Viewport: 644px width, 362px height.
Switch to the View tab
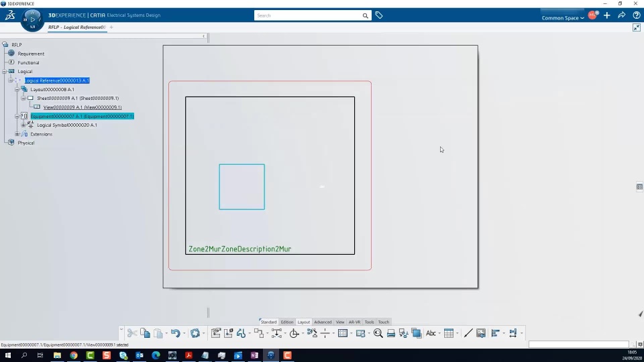pyautogui.click(x=340, y=322)
